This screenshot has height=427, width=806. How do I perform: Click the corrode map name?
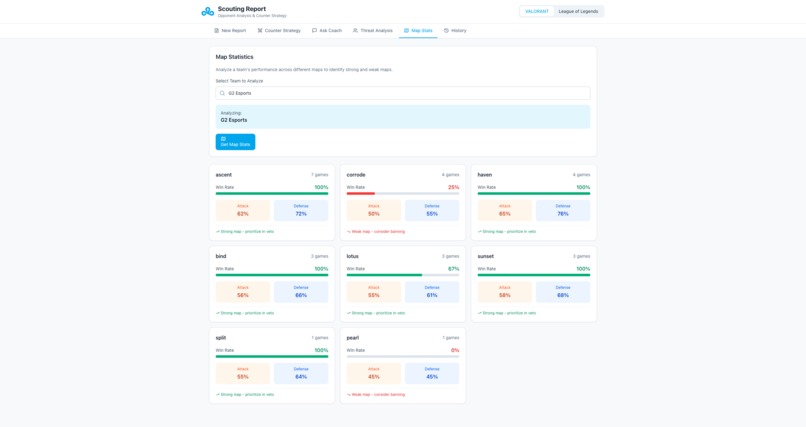[356, 175]
